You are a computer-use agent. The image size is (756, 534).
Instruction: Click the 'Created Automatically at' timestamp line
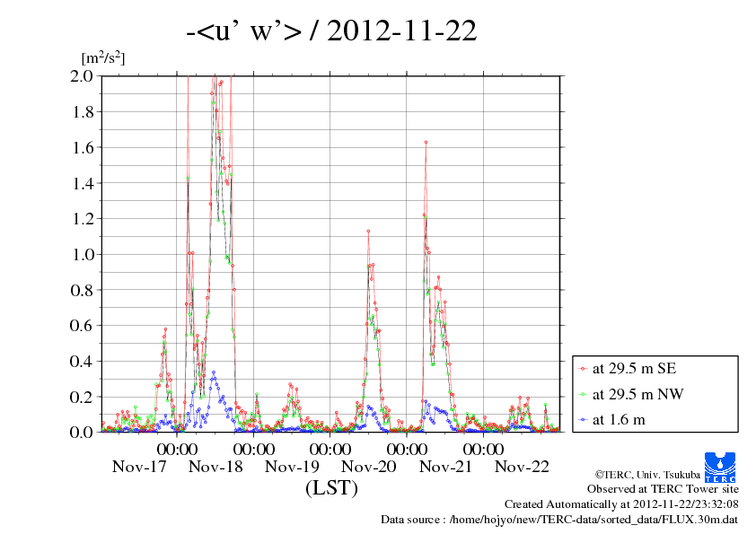(x=621, y=504)
